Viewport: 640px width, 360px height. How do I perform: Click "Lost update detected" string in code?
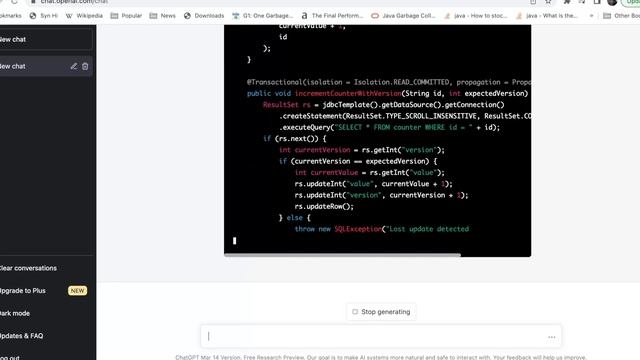427,229
